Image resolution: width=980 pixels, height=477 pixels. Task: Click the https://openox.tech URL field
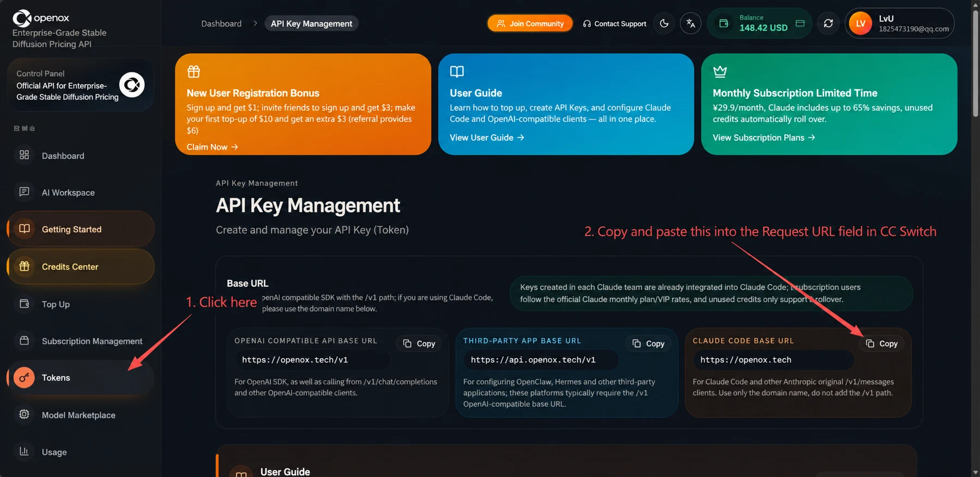pos(773,360)
